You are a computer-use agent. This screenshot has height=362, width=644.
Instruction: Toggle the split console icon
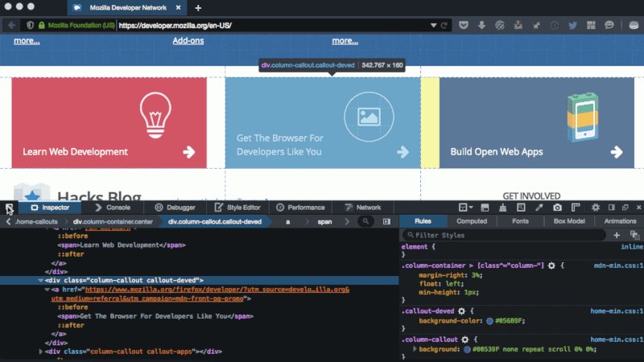click(485, 208)
